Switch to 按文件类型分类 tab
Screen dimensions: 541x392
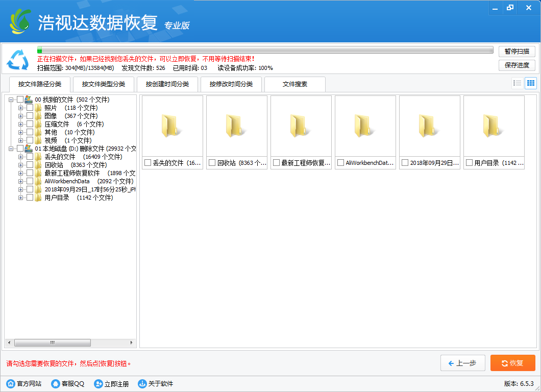103,84
